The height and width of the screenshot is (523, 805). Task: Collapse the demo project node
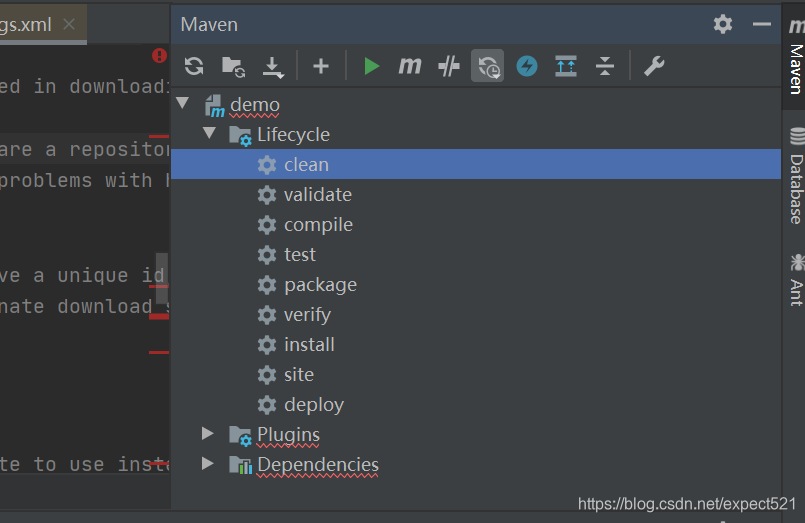(x=183, y=103)
